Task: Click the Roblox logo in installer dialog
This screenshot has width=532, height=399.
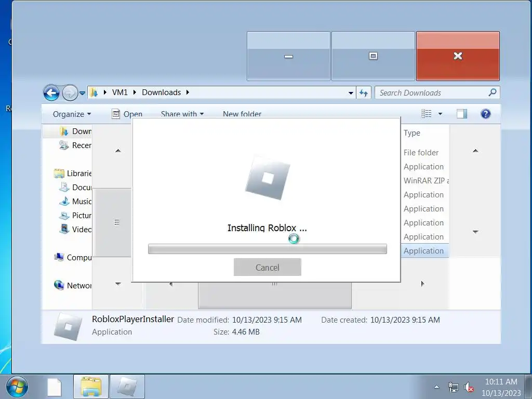Action: [x=268, y=178]
